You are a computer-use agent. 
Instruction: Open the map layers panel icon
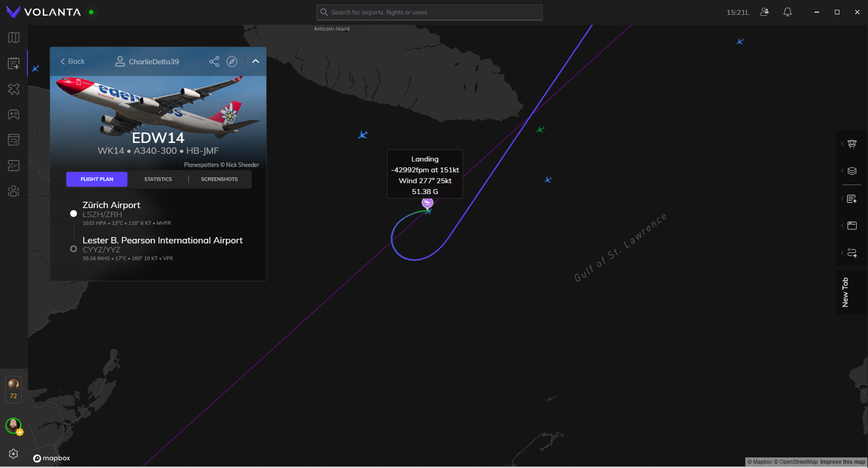point(852,171)
